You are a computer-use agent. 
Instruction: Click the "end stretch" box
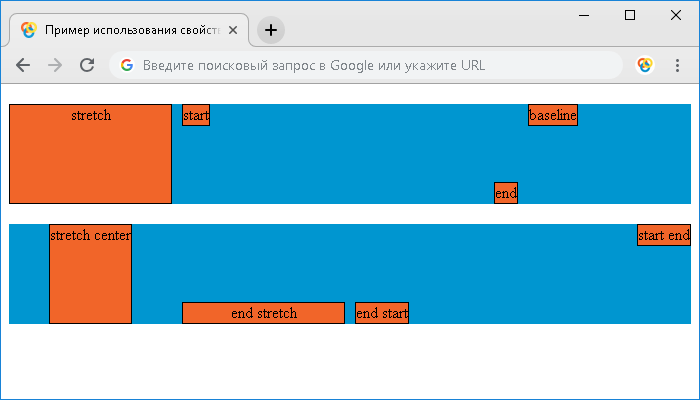(263, 313)
